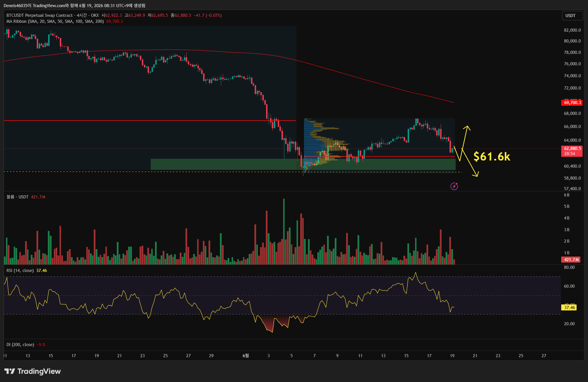Image resolution: width=588 pixels, height=382 pixels.
Task: Click the 6 B volume axis label
Action: click(x=567, y=195)
